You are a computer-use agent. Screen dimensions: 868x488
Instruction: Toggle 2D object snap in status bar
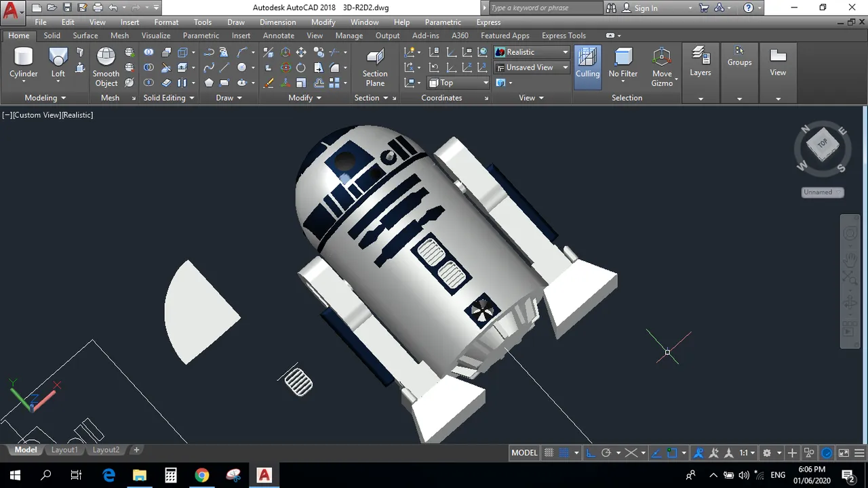tap(672, 453)
